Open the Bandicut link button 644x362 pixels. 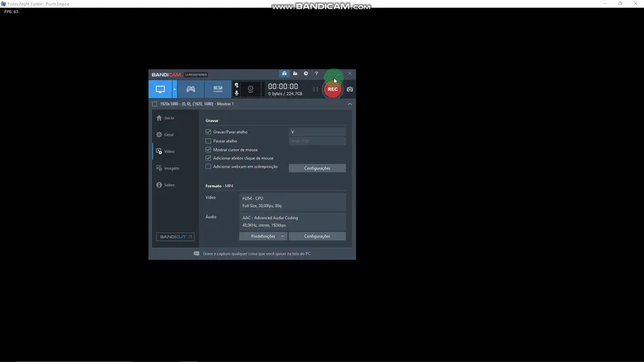pos(175,237)
